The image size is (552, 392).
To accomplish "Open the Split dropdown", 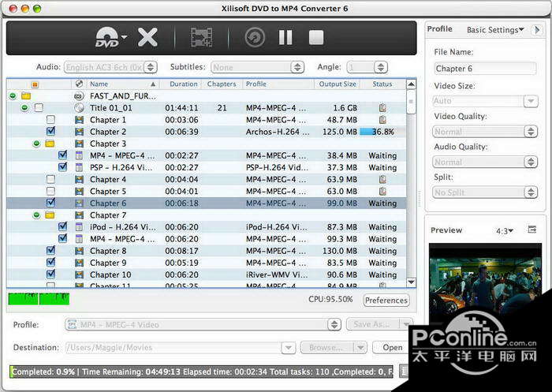I will [x=485, y=192].
